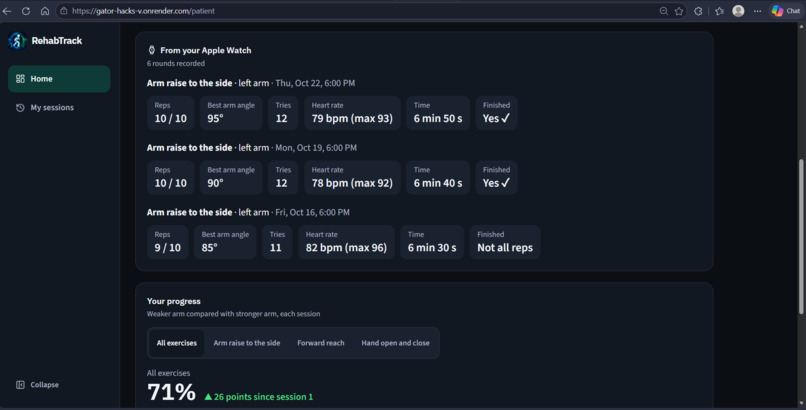Screen dimensions: 806x410
Task: Open the zoom magnifier icon in address bar
Action: tap(664, 11)
